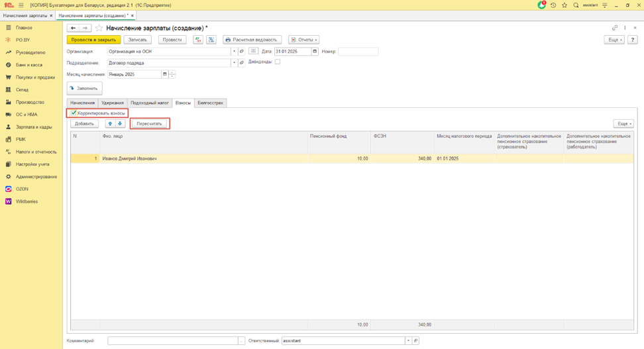The width and height of the screenshot is (644, 349).
Task: Open Настройки учета section
Action: pos(32,164)
